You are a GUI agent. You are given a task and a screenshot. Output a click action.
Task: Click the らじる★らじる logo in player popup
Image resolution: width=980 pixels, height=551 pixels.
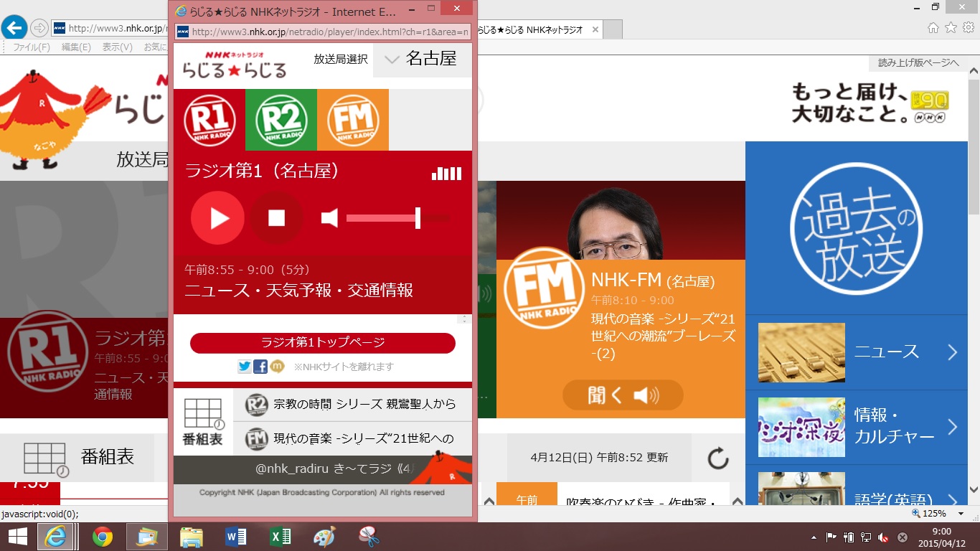234,64
